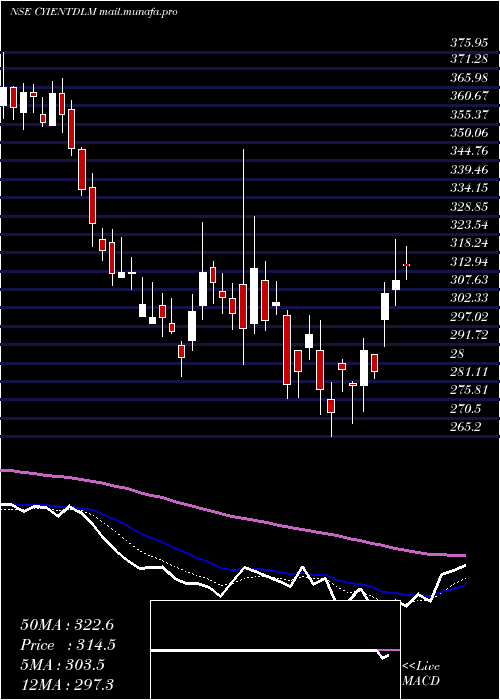Click the 323.54 price label
This screenshot has height=700, width=500.
469,225
